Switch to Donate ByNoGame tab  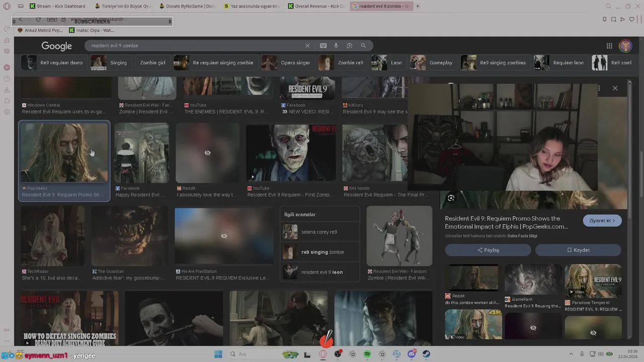point(187,6)
